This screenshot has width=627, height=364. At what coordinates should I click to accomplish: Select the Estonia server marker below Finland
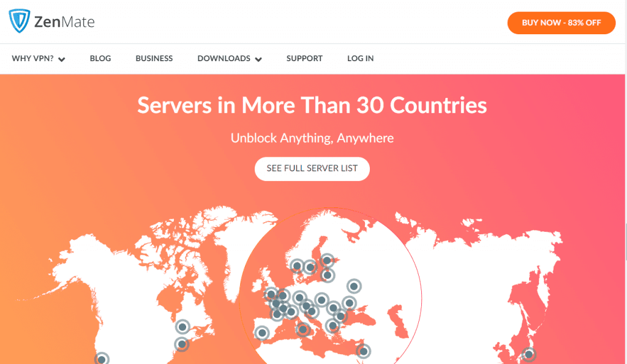click(328, 275)
